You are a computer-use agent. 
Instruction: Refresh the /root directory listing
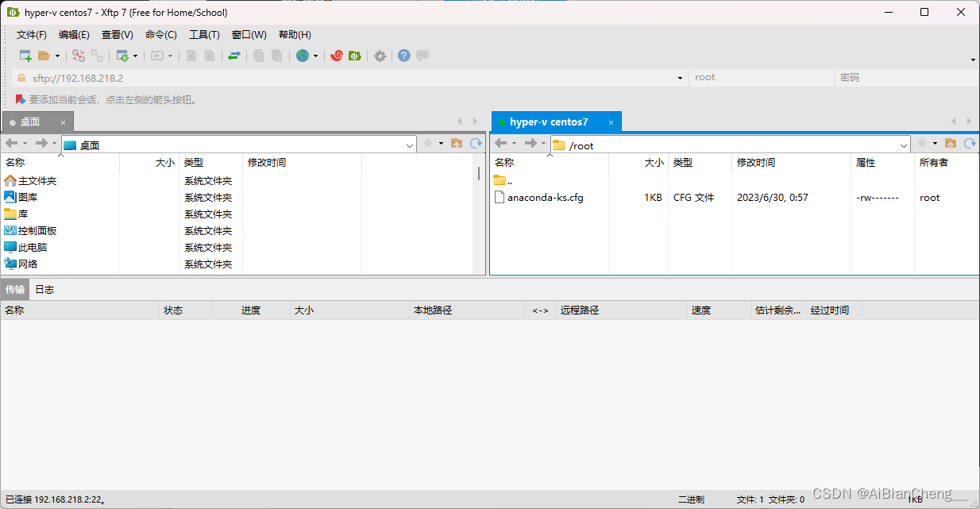[x=970, y=145]
